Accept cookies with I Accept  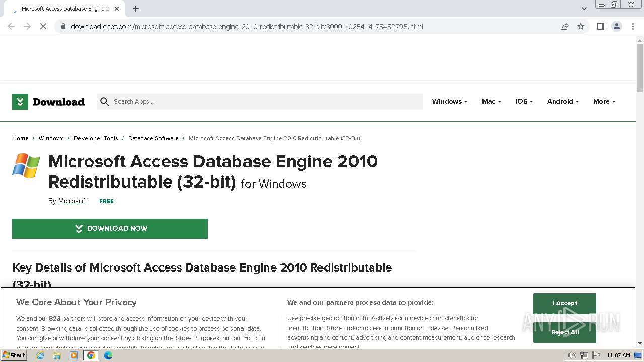tap(565, 303)
